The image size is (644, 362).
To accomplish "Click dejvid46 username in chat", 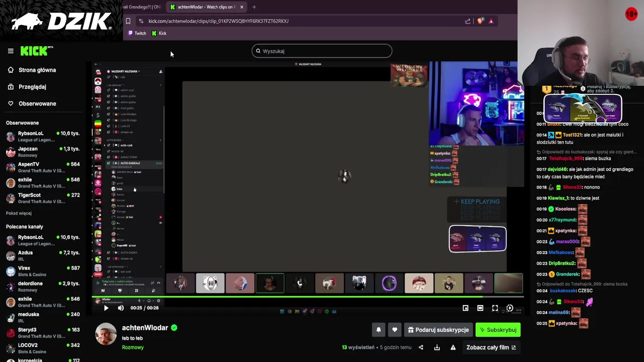I will (x=557, y=169).
